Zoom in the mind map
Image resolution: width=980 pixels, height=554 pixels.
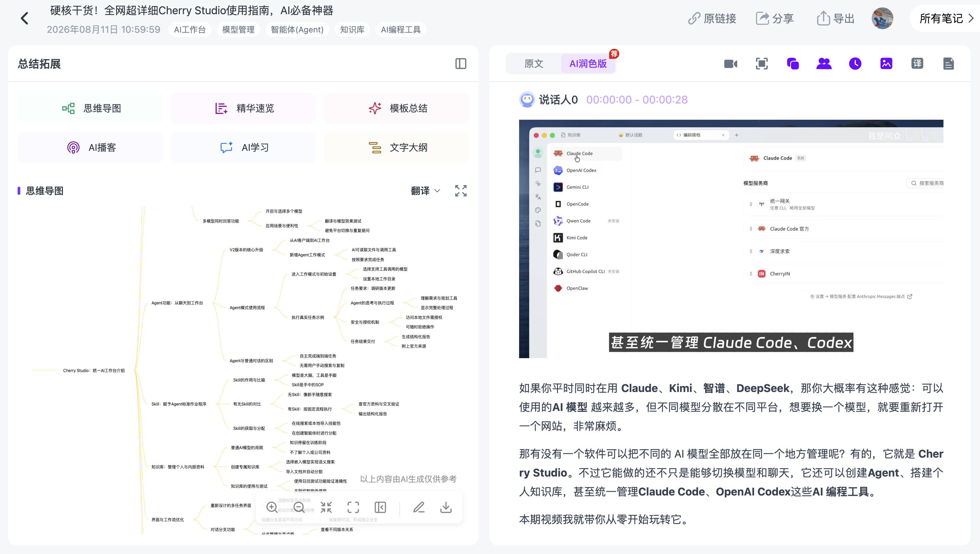click(x=272, y=507)
